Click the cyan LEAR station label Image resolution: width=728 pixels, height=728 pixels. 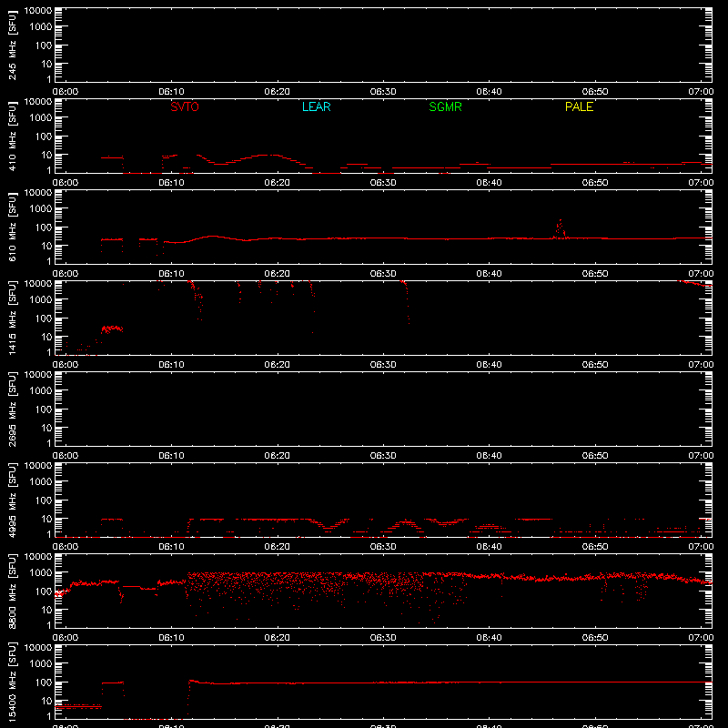(316, 106)
